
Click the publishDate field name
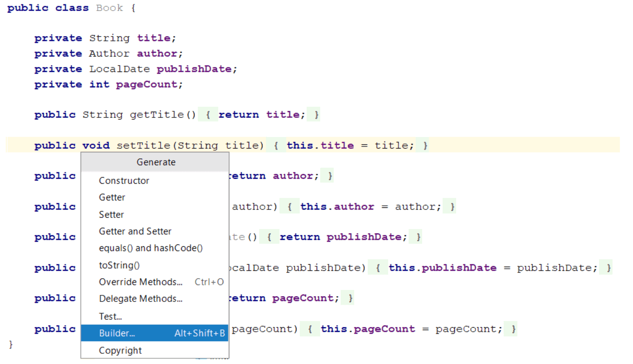pos(194,69)
